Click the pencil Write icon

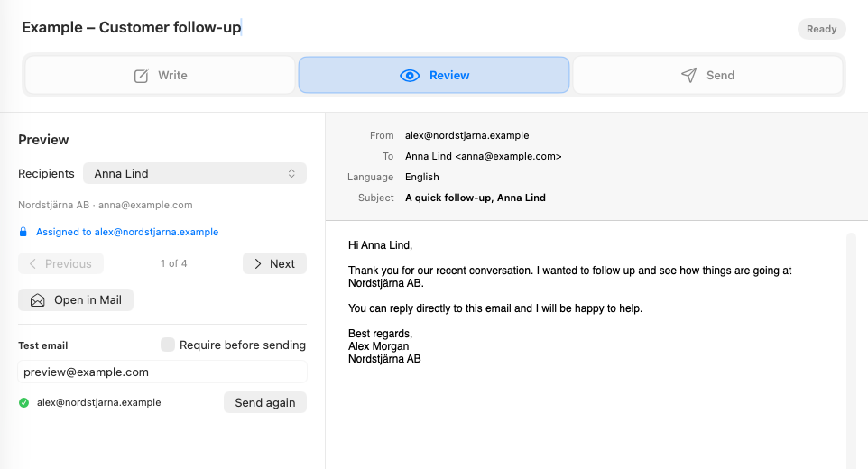[x=141, y=75]
